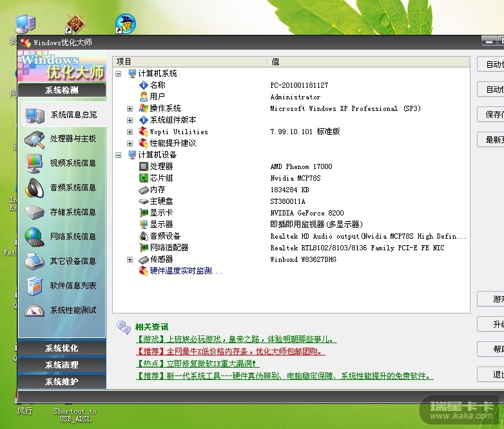504x429 pixels.
Task: Switch to the 系统清理 section tab
Action: (62, 365)
